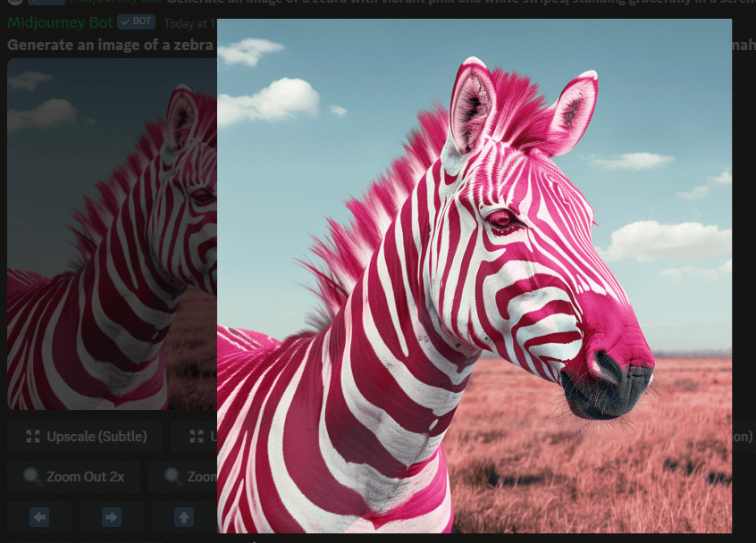Image resolution: width=756 pixels, height=543 pixels.
Task: Click the verified BOT badge
Action: click(x=136, y=21)
